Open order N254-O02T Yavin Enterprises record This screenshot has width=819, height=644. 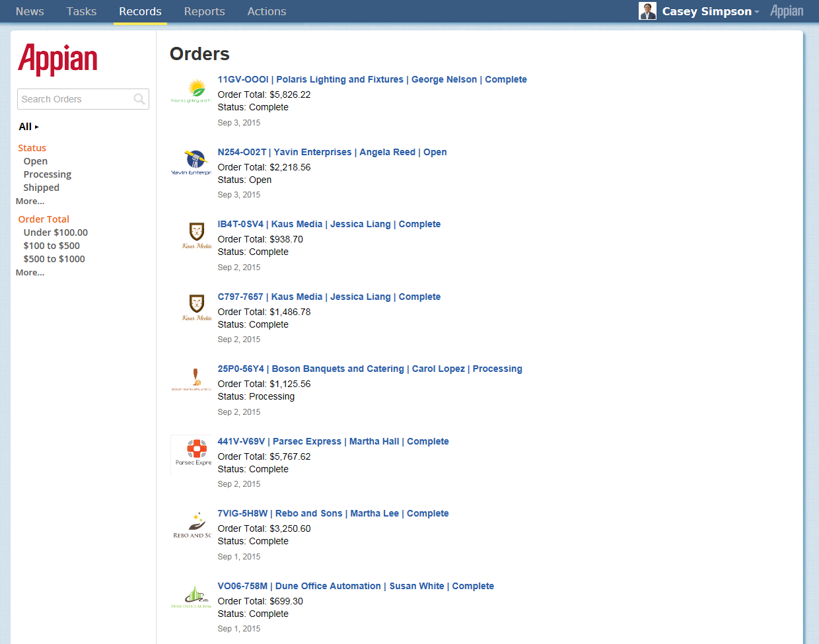[332, 152]
